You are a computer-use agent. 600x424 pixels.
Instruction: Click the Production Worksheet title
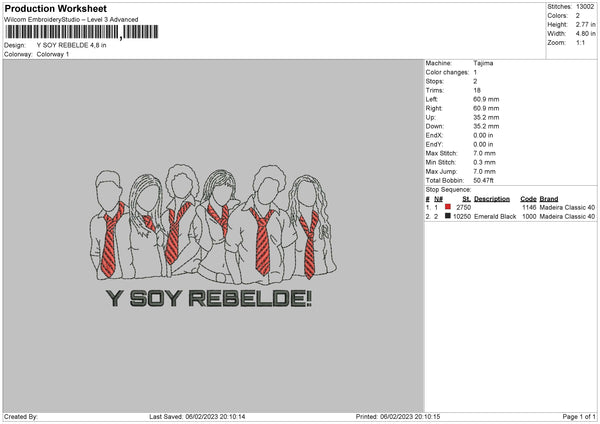tap(55, 8)
